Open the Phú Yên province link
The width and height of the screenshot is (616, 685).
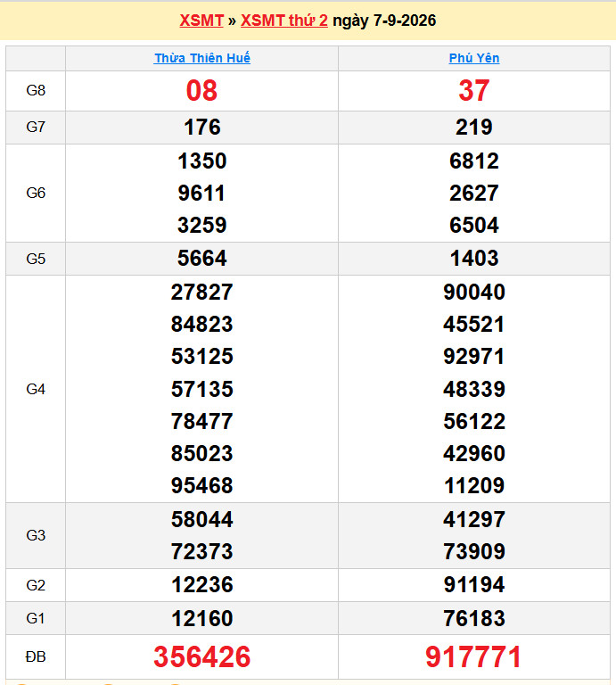point(474,58)
